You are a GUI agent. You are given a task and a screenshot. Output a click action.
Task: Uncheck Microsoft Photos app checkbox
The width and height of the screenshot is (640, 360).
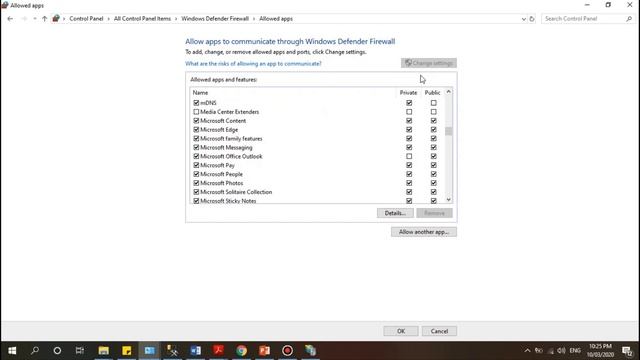[x=196, y=183]
